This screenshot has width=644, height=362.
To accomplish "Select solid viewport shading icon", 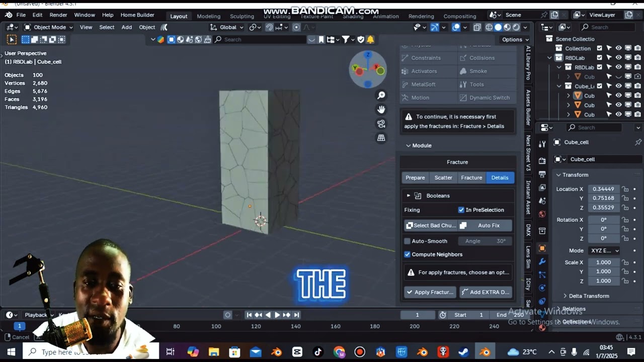I will coord(498,27).
